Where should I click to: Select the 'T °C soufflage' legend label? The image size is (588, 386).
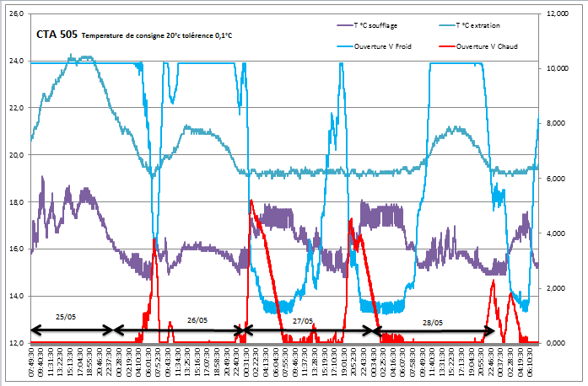tap(375, 25)
